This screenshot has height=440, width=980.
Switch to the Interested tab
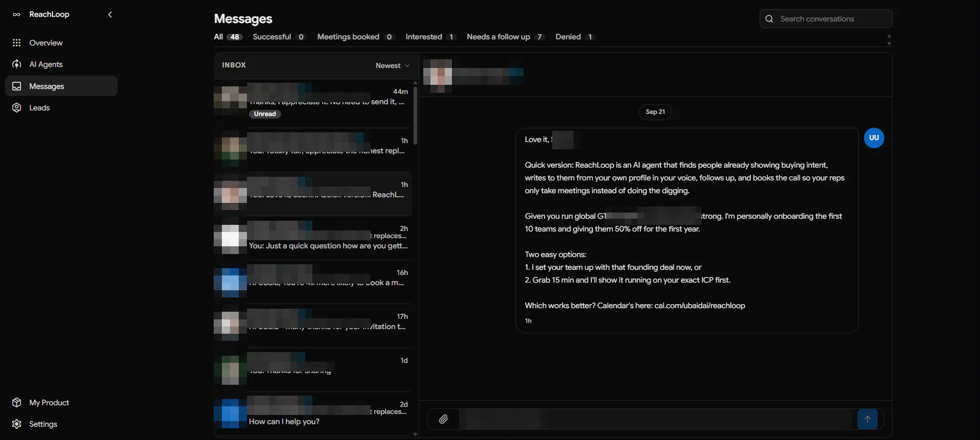(x=430, y=37)
